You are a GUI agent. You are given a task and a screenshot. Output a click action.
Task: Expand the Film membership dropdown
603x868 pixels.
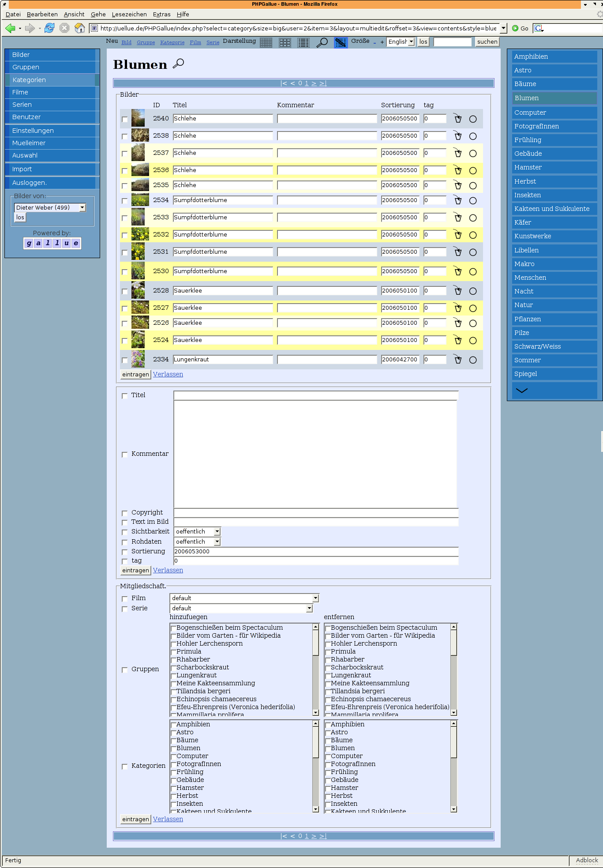tap(244, 598)
